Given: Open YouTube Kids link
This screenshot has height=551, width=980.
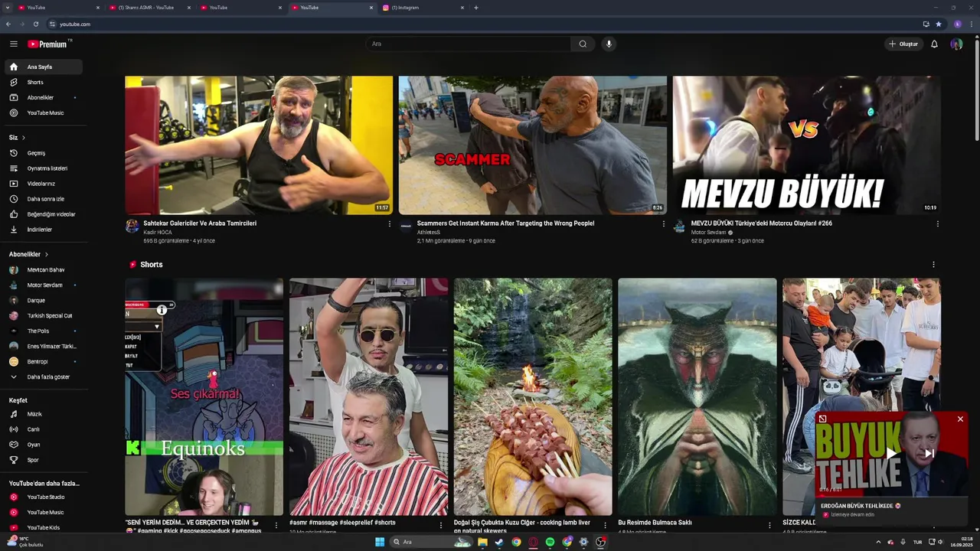Looking at the screenshot, I should click(45, 527).
